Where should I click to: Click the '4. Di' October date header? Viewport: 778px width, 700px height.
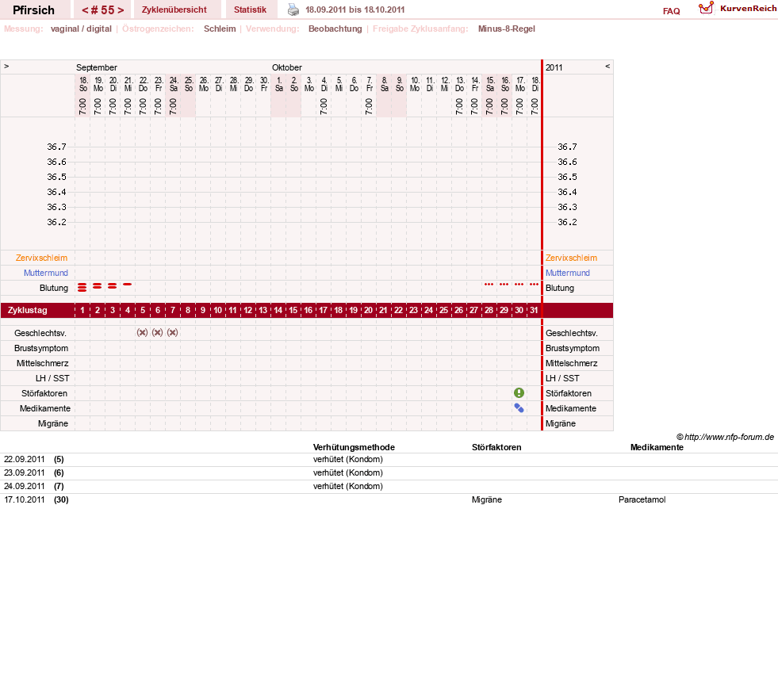(x=324, y=84)
